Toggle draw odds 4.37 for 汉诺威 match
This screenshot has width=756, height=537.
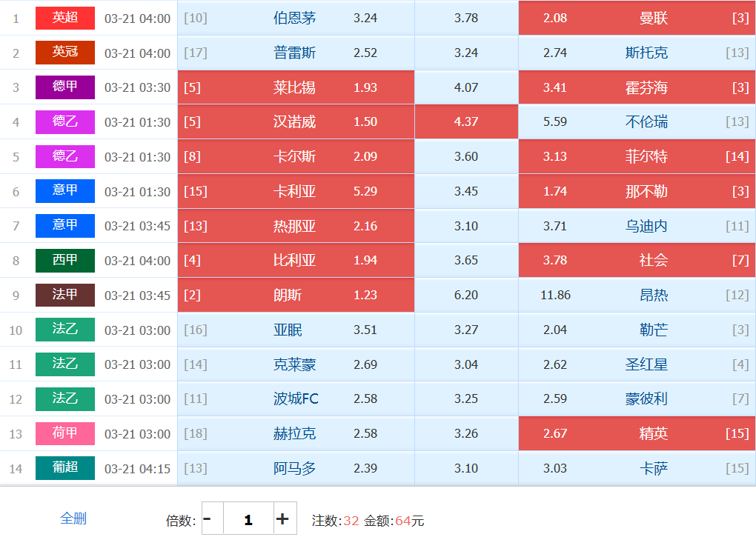[x=466, y=121]
